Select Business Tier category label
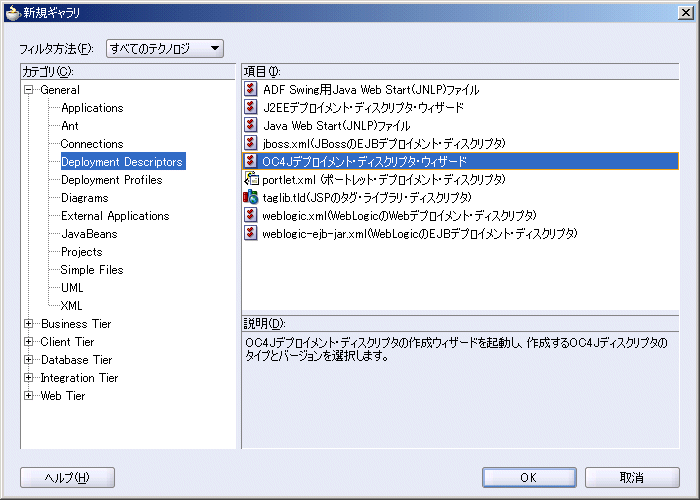Image resolution: width=700 pixels, height=500 pixels. (76, 324)
